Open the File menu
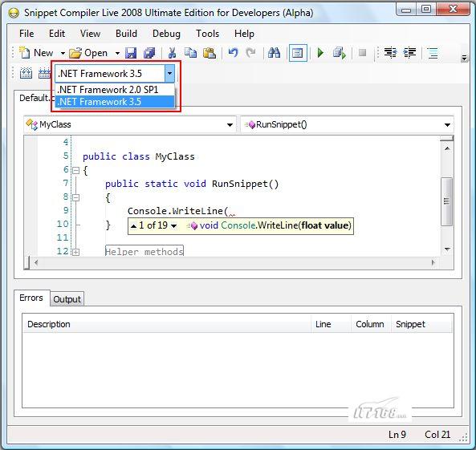 coord(26,34)
